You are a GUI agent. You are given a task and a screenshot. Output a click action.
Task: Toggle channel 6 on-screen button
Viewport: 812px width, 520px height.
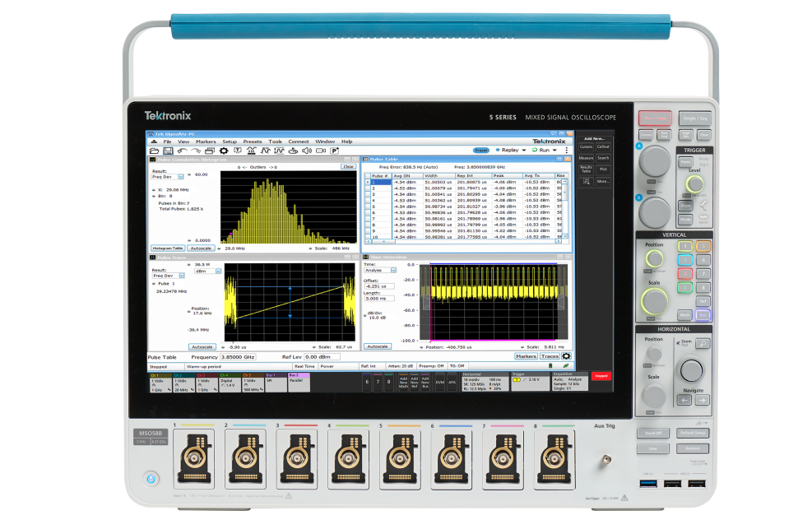coord(367,383)
